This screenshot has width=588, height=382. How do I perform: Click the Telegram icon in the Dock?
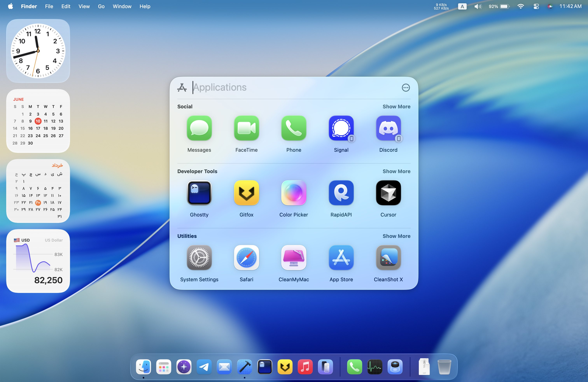pos(204,367)
